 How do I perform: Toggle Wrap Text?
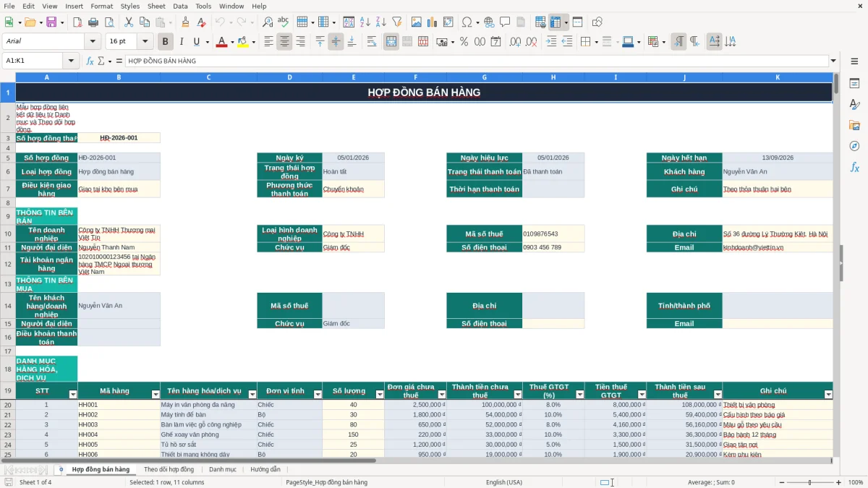(372, 42)
